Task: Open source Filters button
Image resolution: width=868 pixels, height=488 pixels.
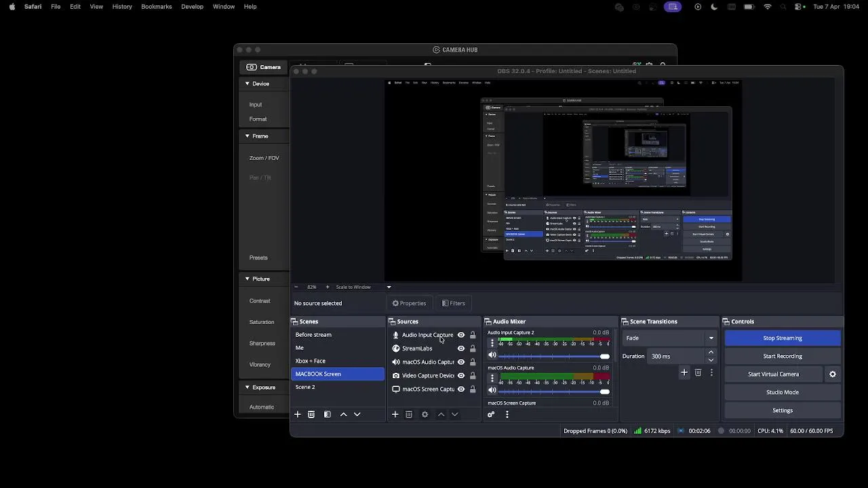Action: tap(453, 303)
